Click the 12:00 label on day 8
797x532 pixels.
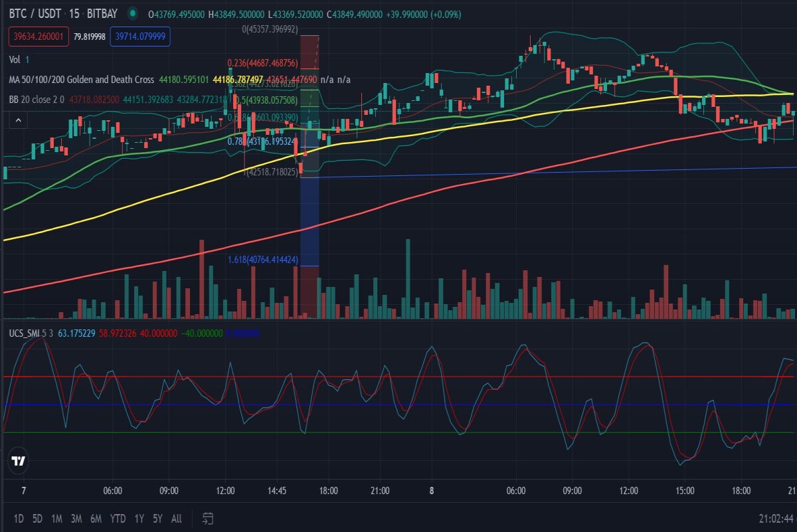tap(629, 491)
